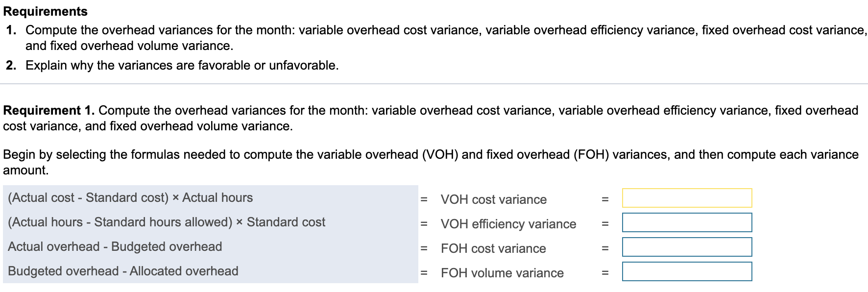
Task: Click the FOH volume variance label
Action: point(502,273)
